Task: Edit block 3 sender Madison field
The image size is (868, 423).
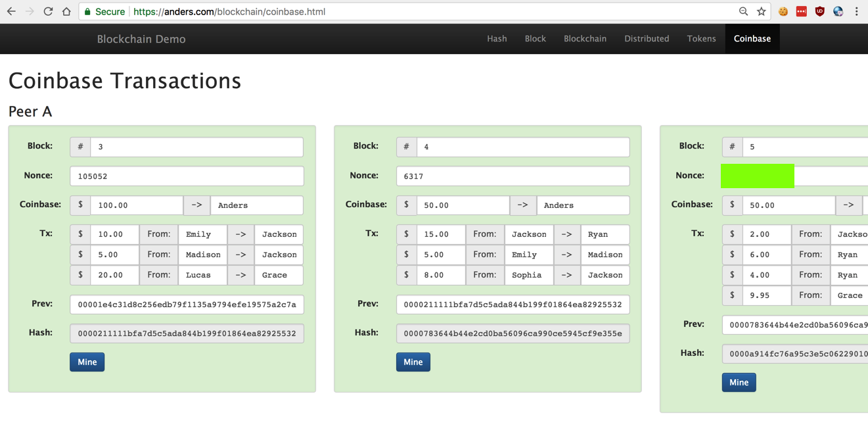Action: point(203,255)
